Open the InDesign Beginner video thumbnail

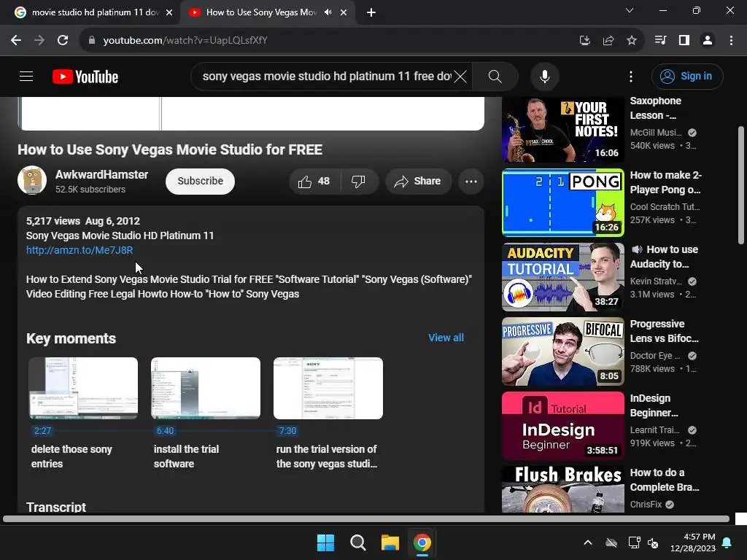point(563,426)
